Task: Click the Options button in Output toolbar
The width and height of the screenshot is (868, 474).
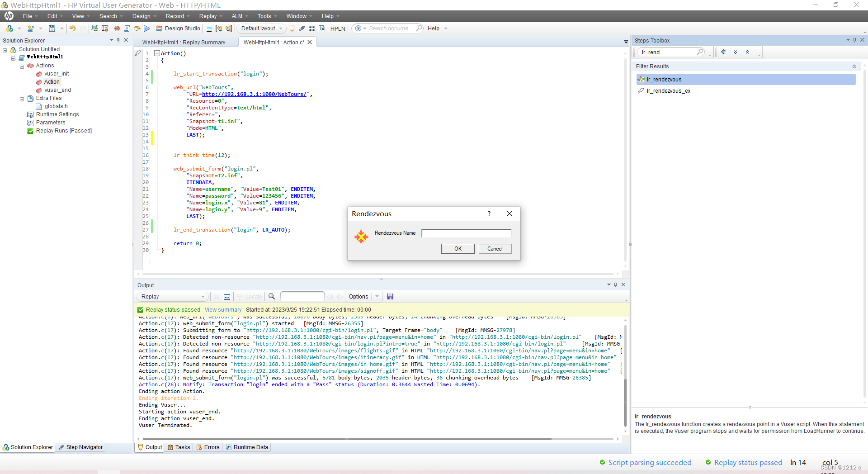Action: pos(359,297)
